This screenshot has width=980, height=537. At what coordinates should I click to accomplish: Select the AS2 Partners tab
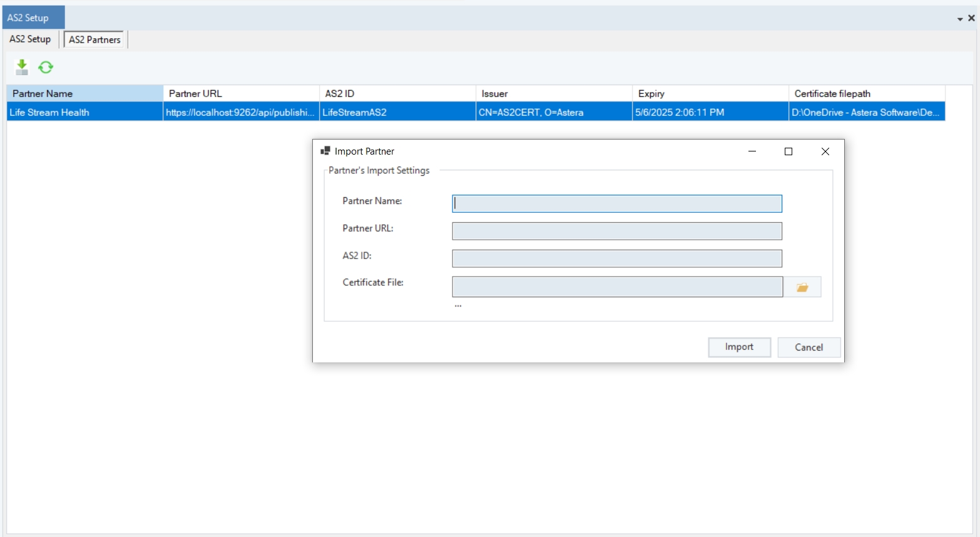point(94,39)
